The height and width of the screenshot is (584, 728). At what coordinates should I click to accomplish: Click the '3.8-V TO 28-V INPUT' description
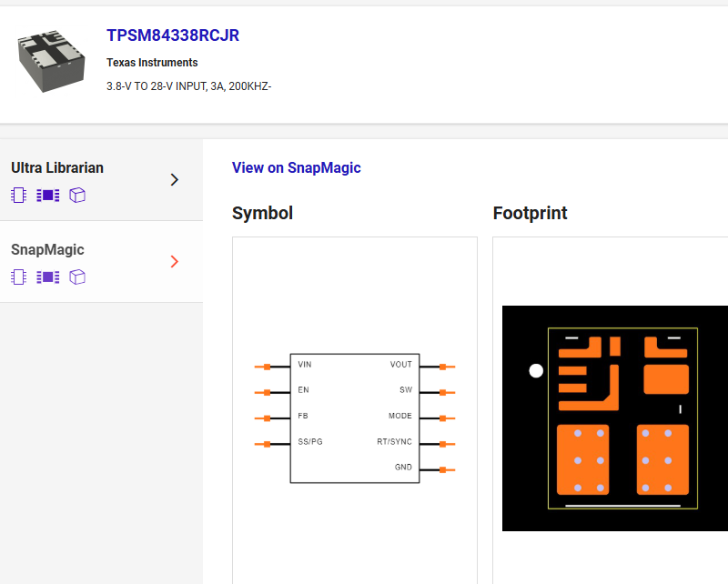click(x=188, y=86)
